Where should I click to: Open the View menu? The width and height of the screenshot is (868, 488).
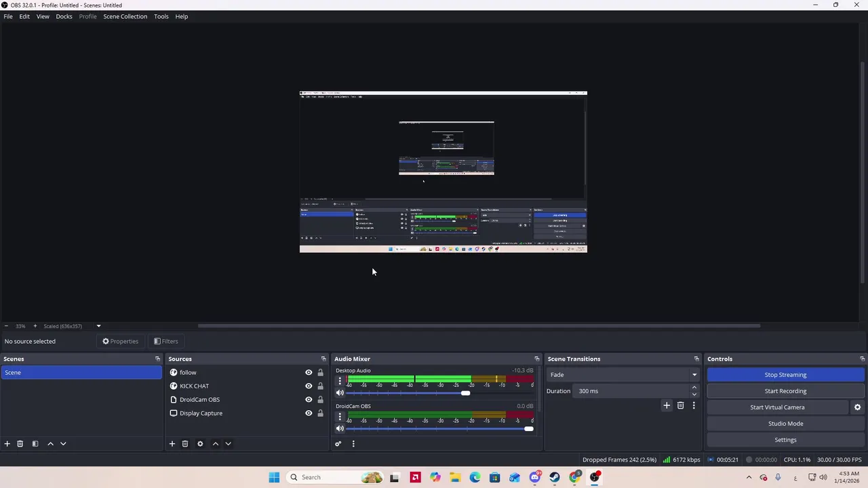coord(43,16)
